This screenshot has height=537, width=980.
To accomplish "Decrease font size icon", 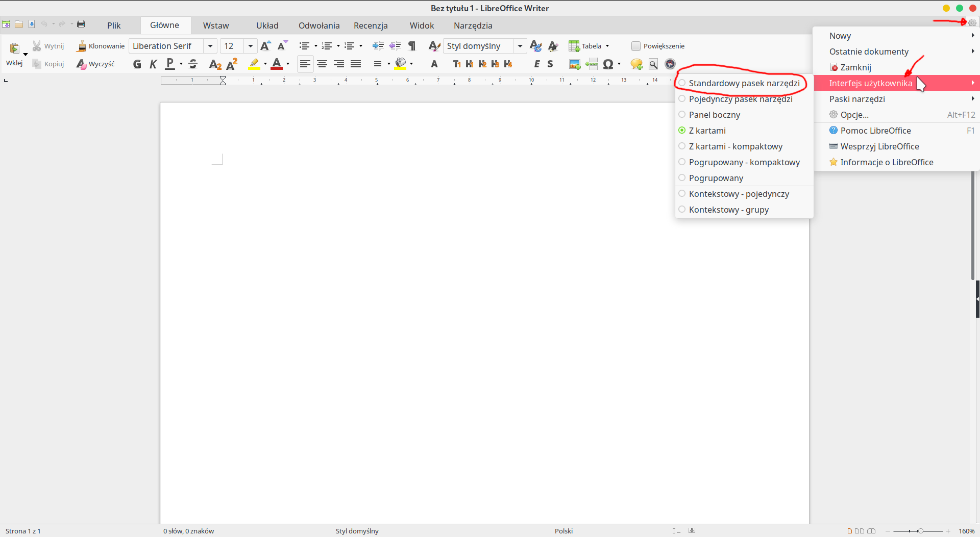I will click(x=282, y=46).
